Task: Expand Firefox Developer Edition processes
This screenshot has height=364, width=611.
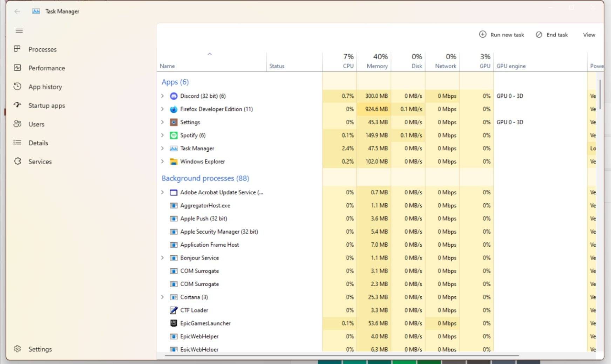Action: coord(162,109)
